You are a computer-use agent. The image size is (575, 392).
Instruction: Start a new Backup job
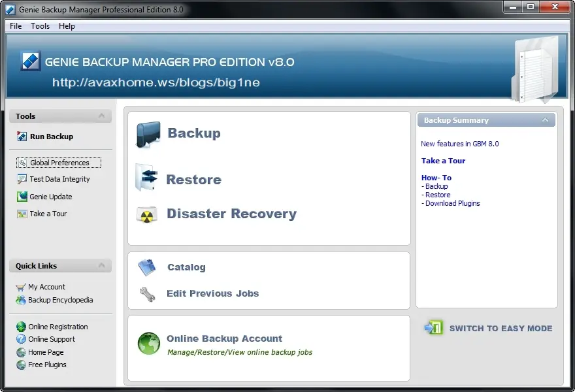(194, 133)
